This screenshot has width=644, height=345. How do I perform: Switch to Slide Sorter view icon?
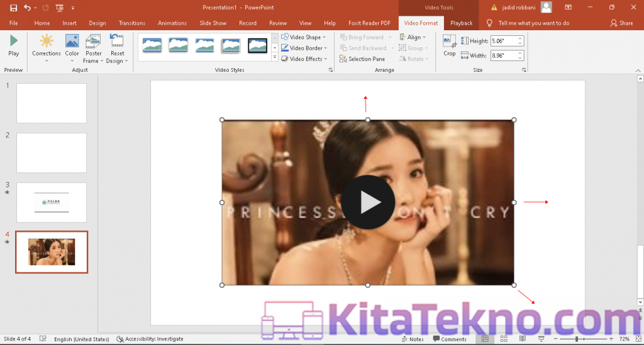504,339
